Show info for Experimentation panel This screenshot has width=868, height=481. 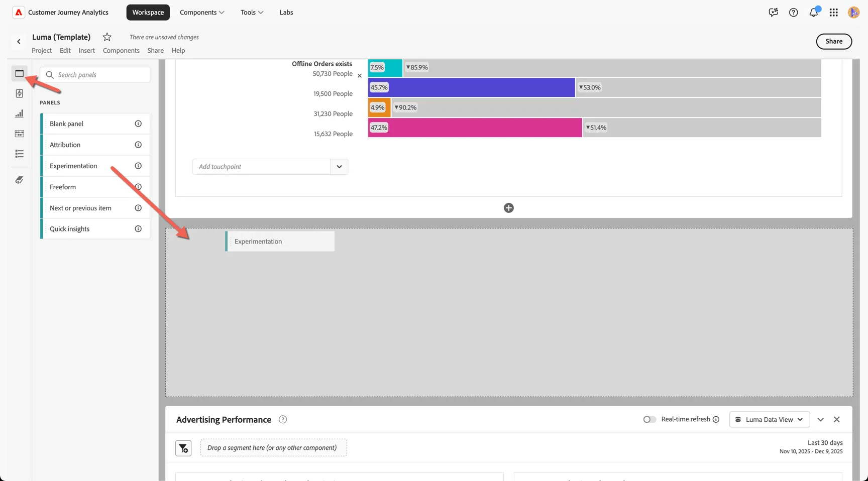(x=138, y=166)
